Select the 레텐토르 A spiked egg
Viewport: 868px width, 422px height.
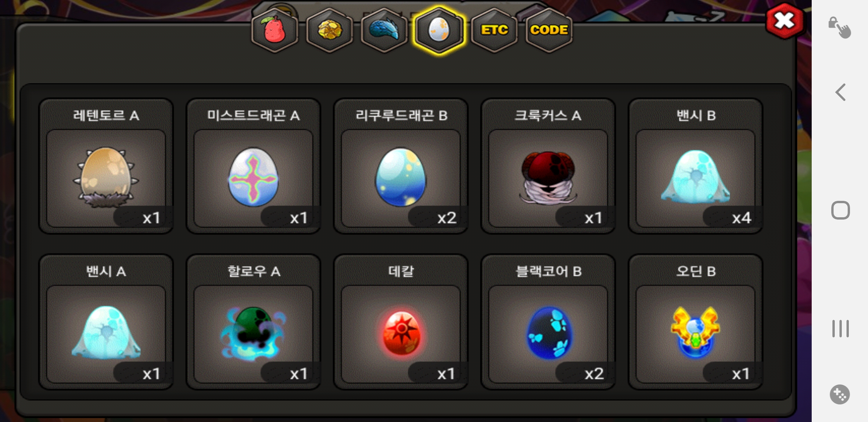click(x=106, y=166)
